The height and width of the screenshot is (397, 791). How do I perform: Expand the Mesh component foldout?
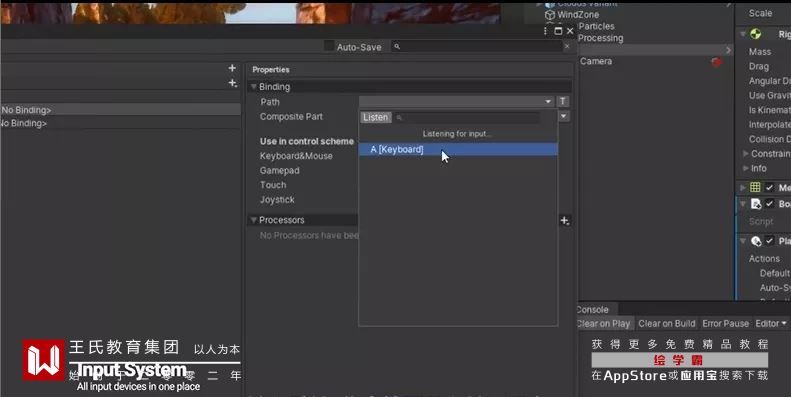pyautogui.click(x=743, y=188)
